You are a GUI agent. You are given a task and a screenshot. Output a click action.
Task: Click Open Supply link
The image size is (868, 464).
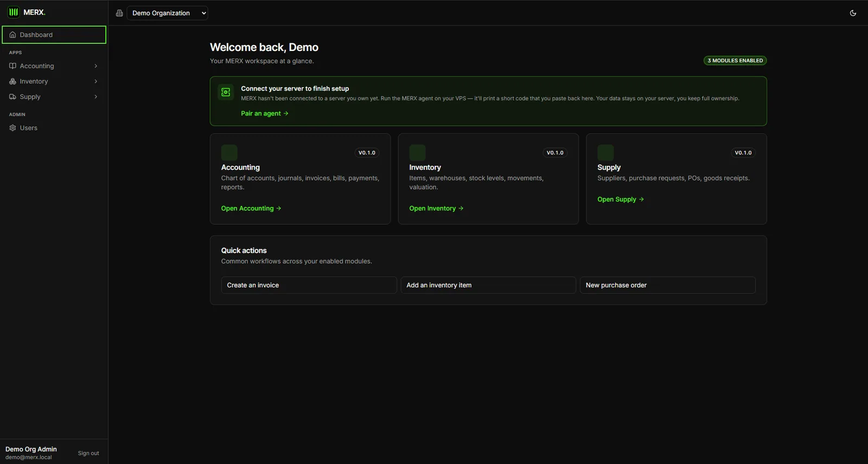coord(621,199)
